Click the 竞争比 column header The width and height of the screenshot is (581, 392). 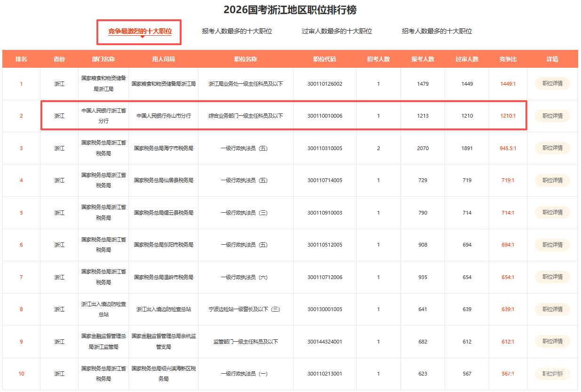(508, 59)
